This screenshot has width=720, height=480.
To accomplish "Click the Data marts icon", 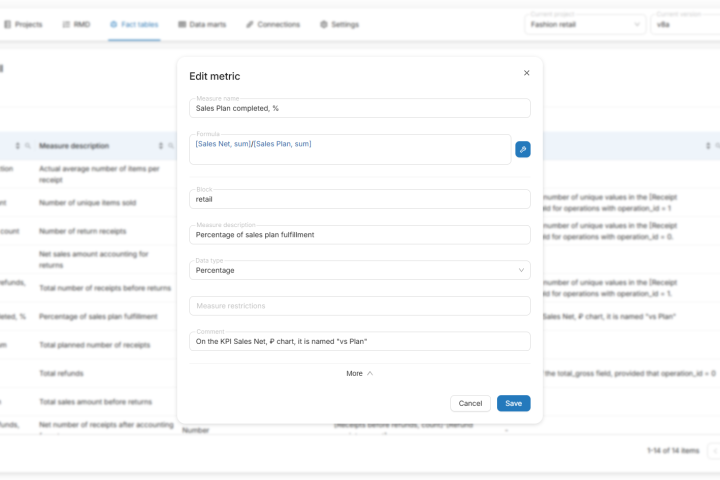I will (182, 24).
